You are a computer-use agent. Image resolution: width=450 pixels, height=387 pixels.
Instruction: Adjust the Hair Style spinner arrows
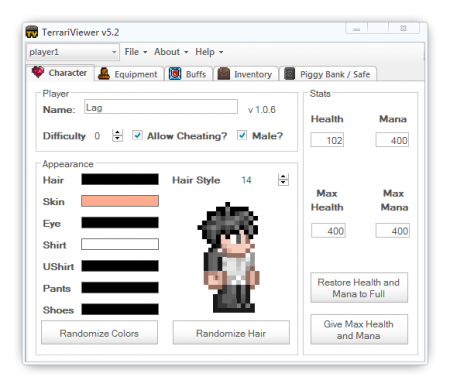click(x=283, y=180)
